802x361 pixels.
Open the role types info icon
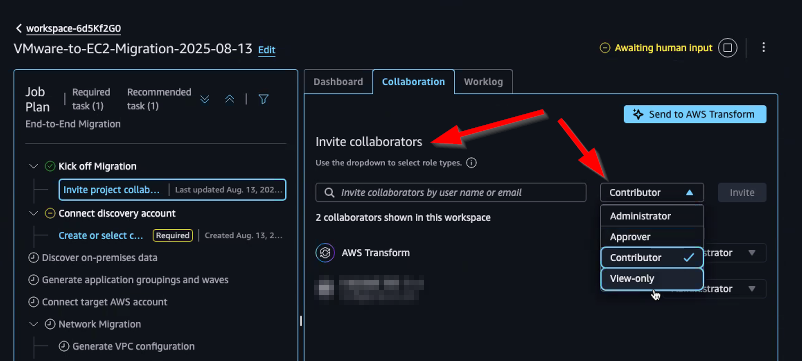pos(472,164)
